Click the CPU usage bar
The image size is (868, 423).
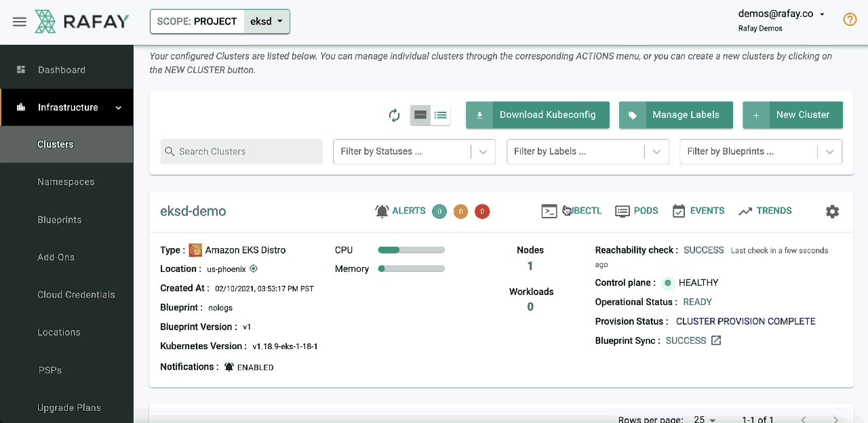(411, 250)
